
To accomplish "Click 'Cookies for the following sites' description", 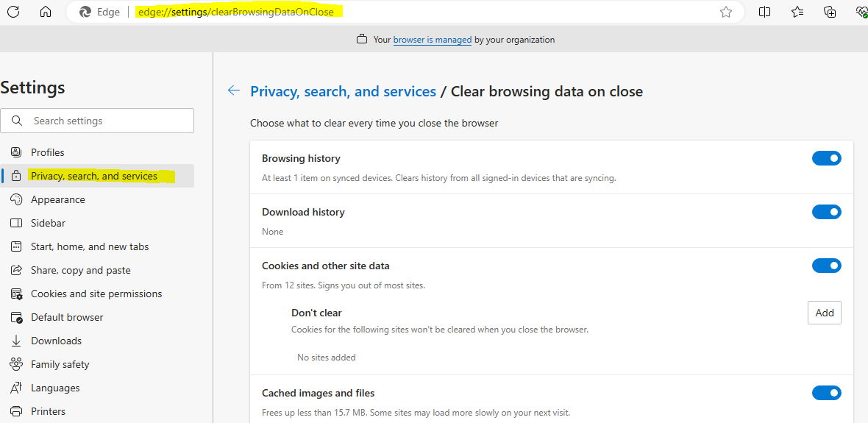I will 440,330.
